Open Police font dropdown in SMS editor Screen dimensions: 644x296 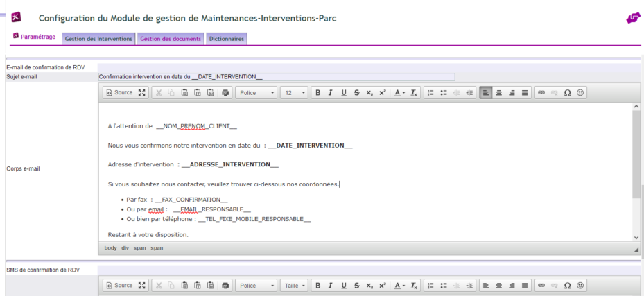pos(256,286)
